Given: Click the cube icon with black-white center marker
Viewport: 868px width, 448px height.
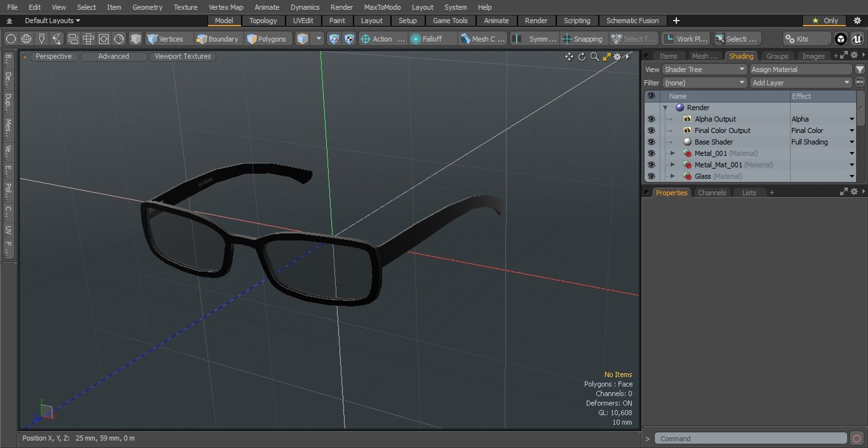Looking at the screenshot, I should (349, 39).
